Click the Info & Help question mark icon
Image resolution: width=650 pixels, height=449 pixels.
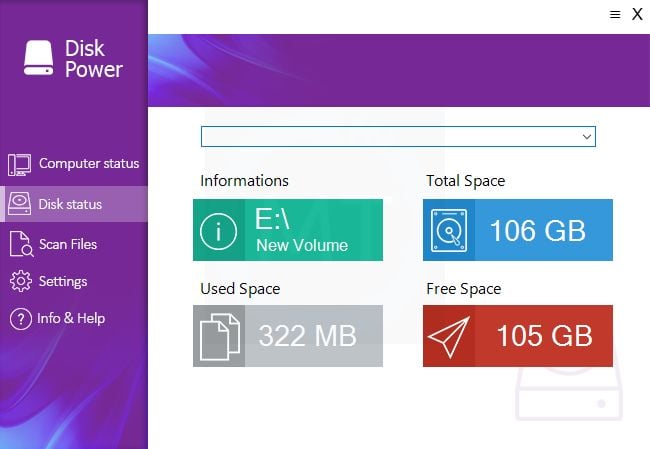21,319
